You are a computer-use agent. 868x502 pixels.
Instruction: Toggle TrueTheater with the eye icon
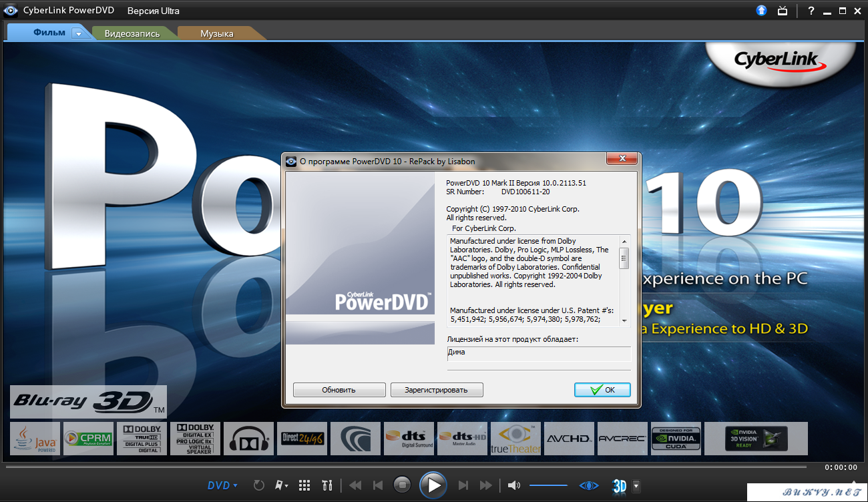(589, 485)
